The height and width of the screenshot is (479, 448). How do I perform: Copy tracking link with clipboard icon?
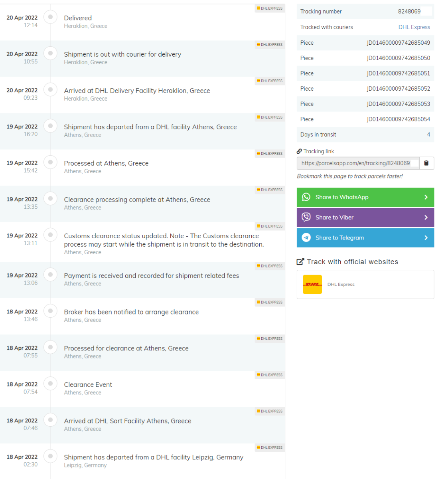[x=426, y=163]
